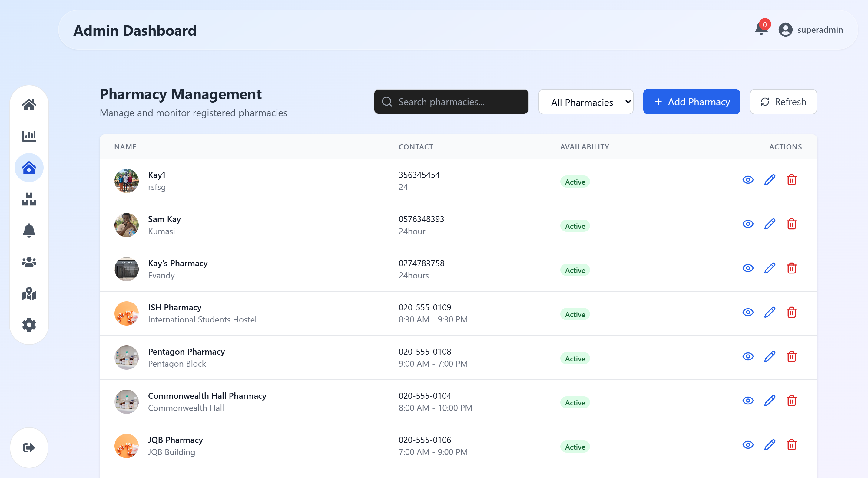Expand the All Pharmacies filter dropdown
Image resolution: width=868 pixels, height=478 pixels.
pyautogui.click(x=586, y=102)
